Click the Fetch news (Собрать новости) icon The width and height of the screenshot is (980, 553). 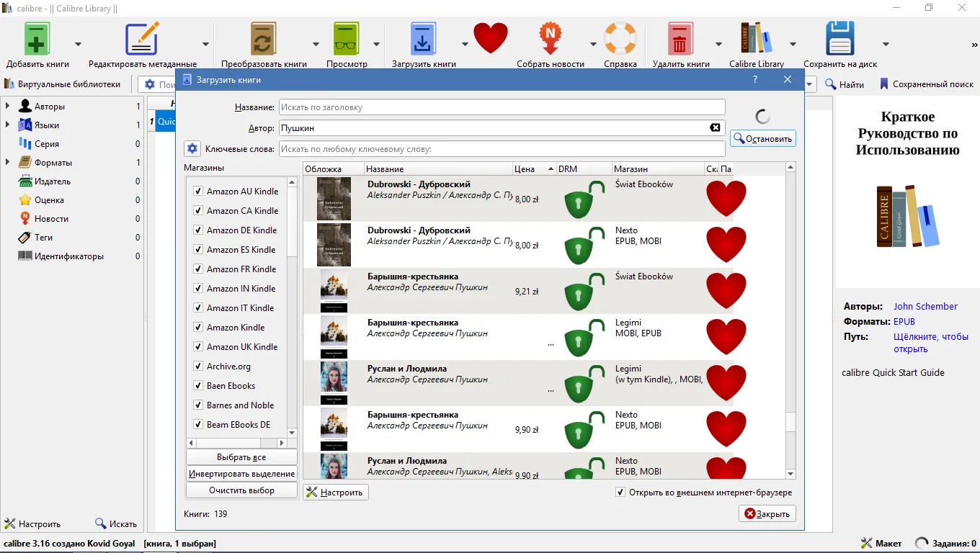[x=550, y=38]
